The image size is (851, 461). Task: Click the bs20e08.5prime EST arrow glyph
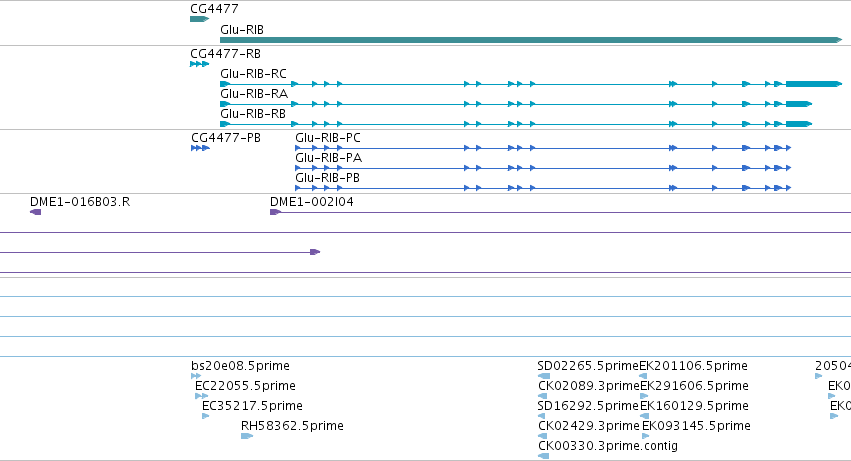pyautogui.click(x=196, y=376)
